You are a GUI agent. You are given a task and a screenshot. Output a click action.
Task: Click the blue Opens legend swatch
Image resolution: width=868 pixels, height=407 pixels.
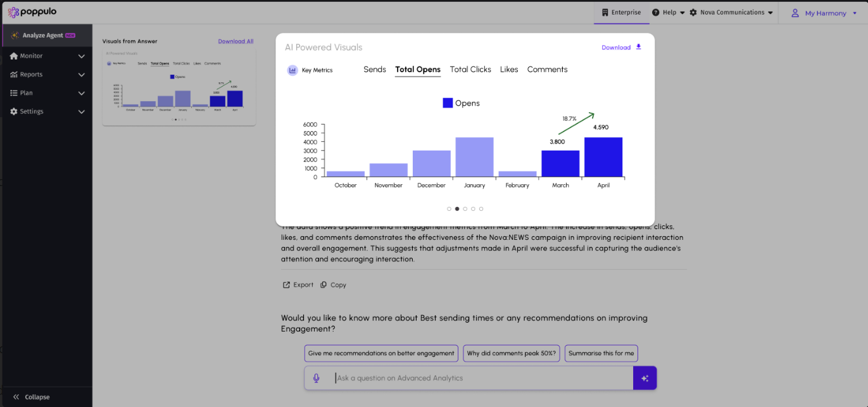coord(448,103)
